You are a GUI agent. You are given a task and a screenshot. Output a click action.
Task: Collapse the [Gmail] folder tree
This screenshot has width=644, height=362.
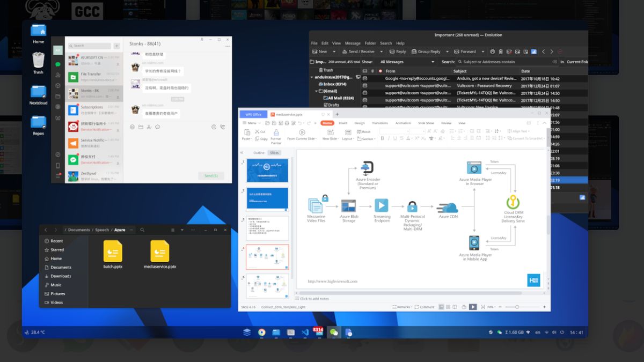317,91
